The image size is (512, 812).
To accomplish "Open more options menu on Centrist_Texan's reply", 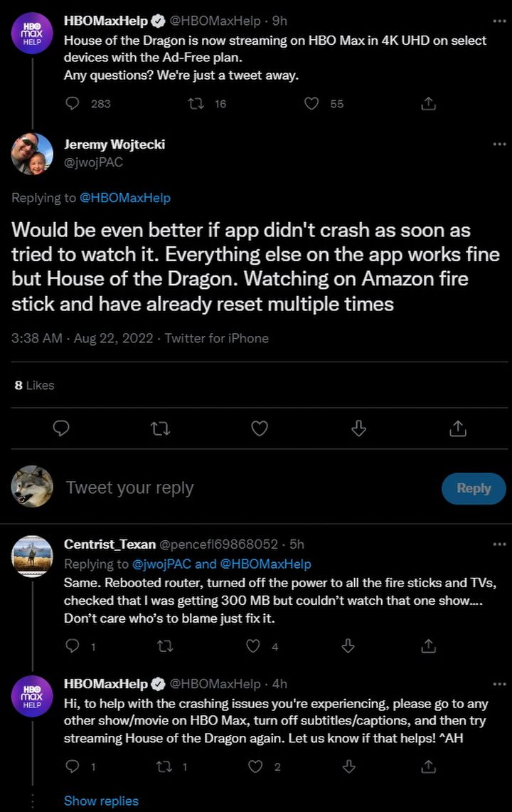I will (499, 544).
